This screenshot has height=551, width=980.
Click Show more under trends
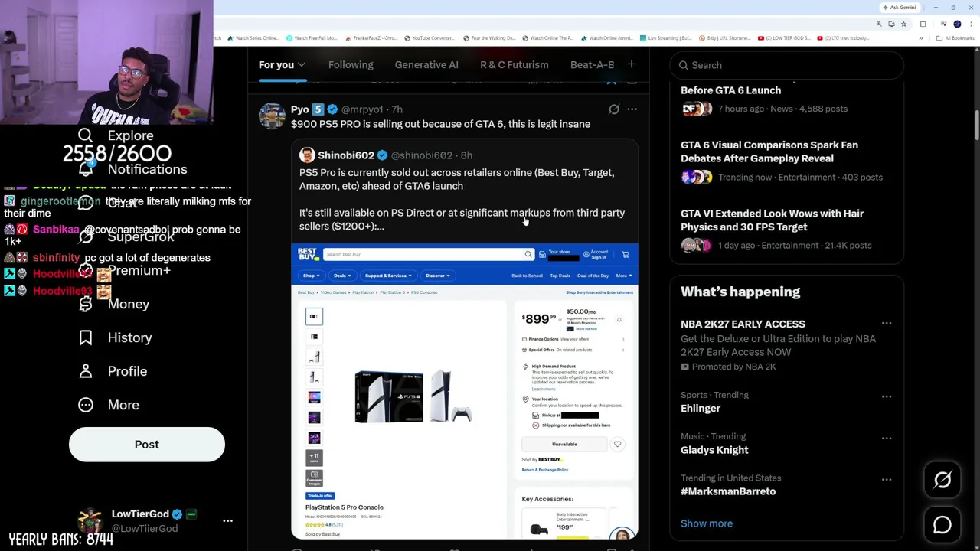(707, 523)
